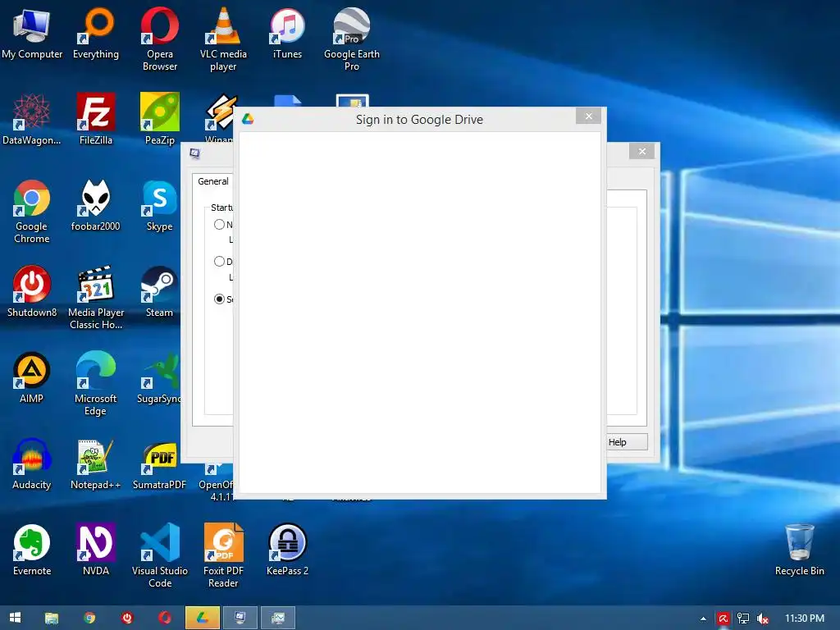Viewport: 840px width, 630px height.
Task: Open My Computer desktop icon
Action: pos(32,33)
